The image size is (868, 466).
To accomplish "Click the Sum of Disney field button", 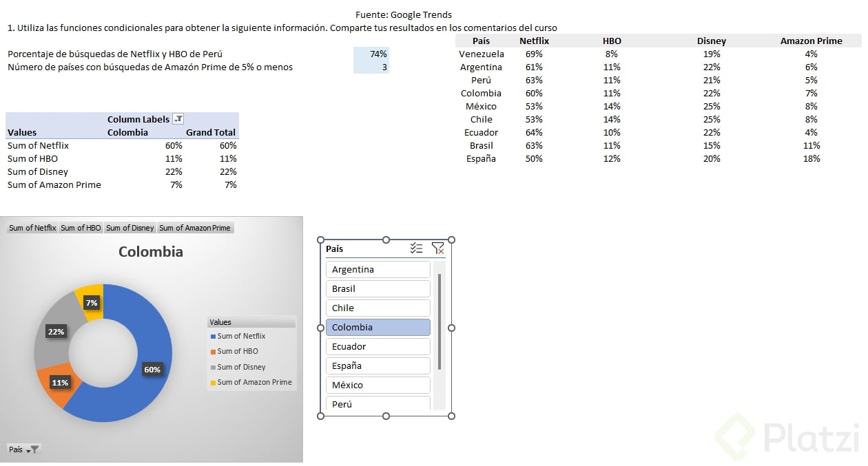I will pyautogui.click(x=130, y=228).
